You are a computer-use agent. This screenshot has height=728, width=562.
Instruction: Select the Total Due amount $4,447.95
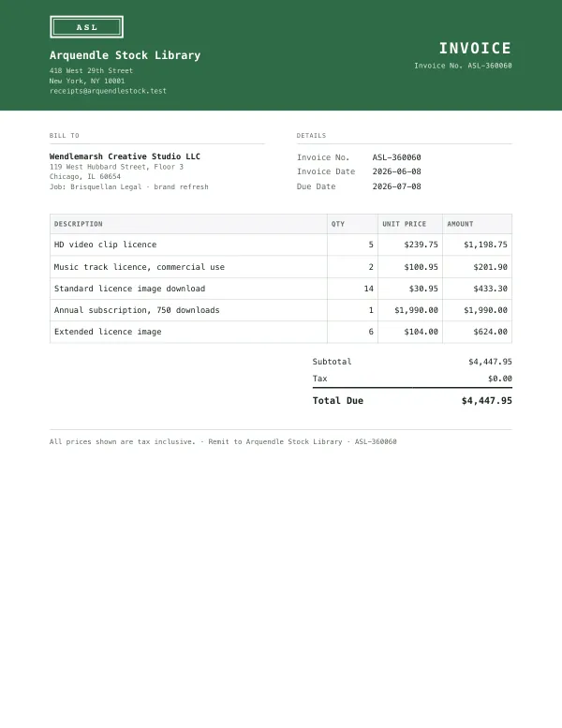point(486,400)
